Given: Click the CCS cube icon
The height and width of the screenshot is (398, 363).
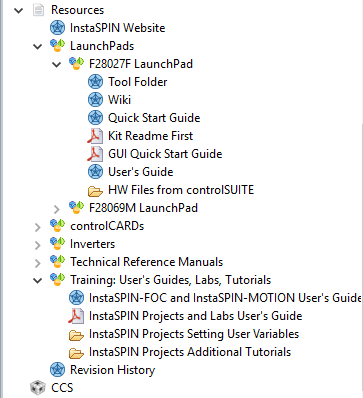Looking at the screenshot, I should tap(38, 388).
